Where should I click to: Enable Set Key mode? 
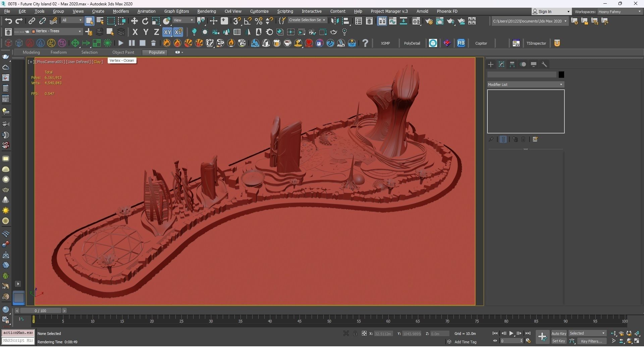559,341
